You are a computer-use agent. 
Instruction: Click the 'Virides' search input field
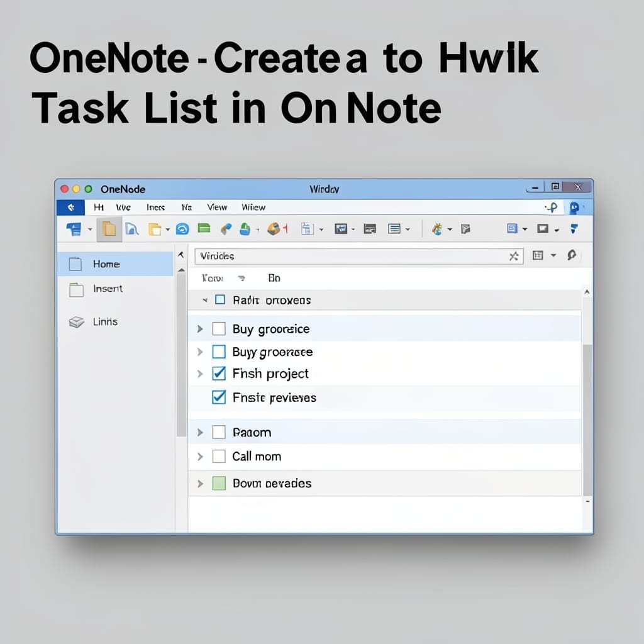click(359, 257)
